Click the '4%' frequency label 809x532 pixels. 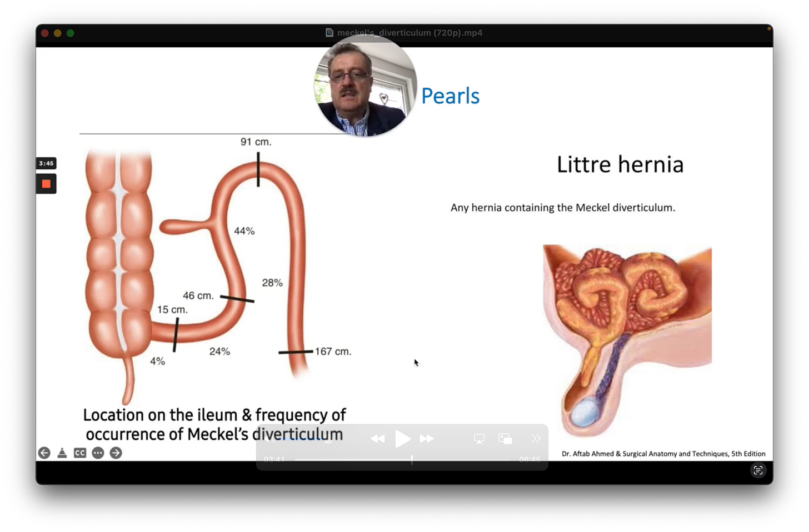[158, 362]
